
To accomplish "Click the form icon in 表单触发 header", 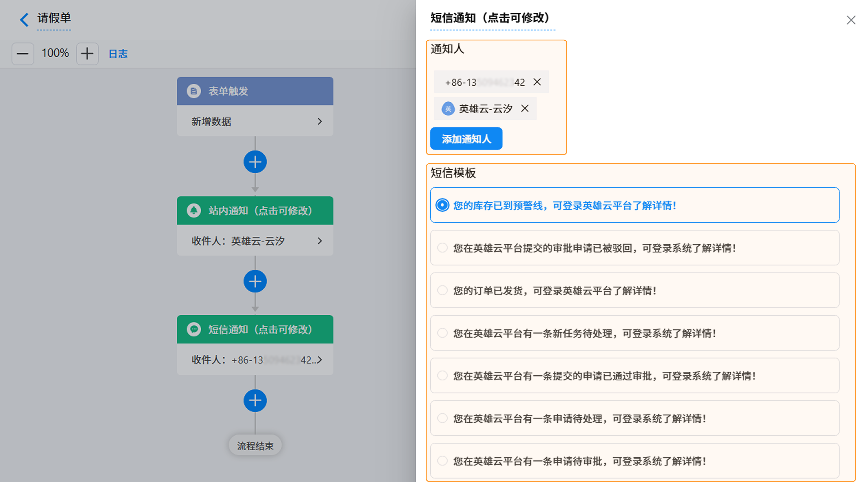I will click(194, 91).
